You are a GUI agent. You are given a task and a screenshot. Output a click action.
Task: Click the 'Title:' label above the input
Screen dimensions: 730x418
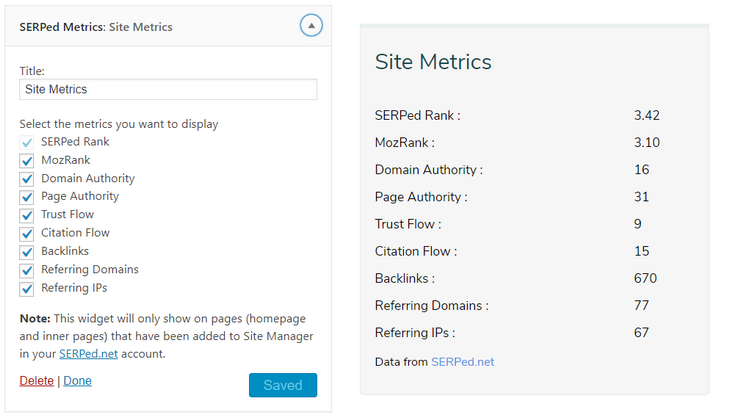tap(32, 71)
